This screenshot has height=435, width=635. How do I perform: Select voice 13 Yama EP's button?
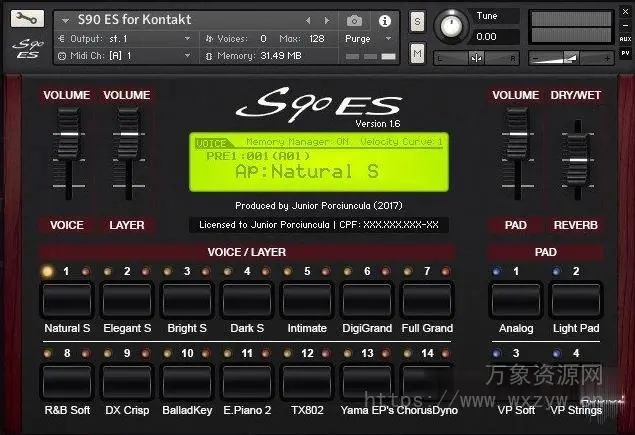(367, 382)
